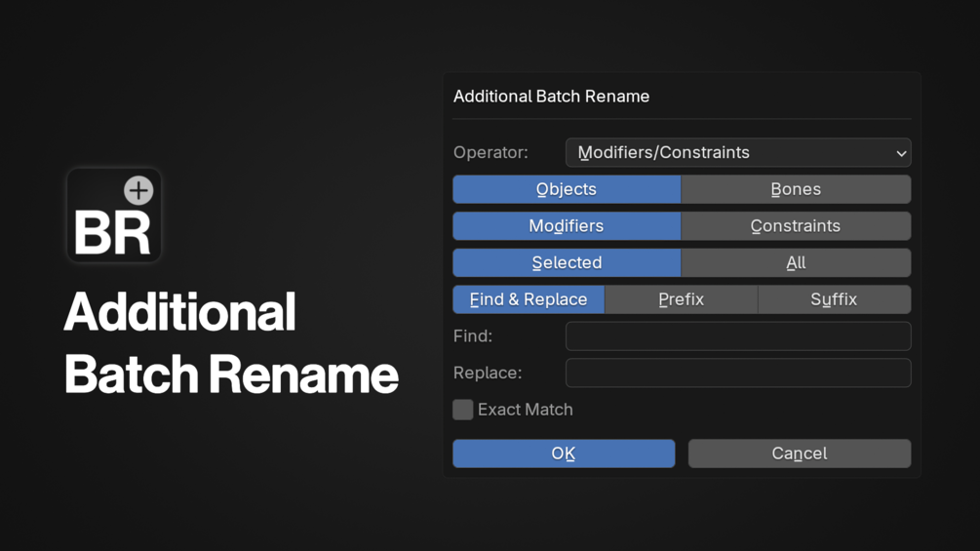
Task: Click the large Additional Batch Rename heading
Action: (x=231, y=343)
